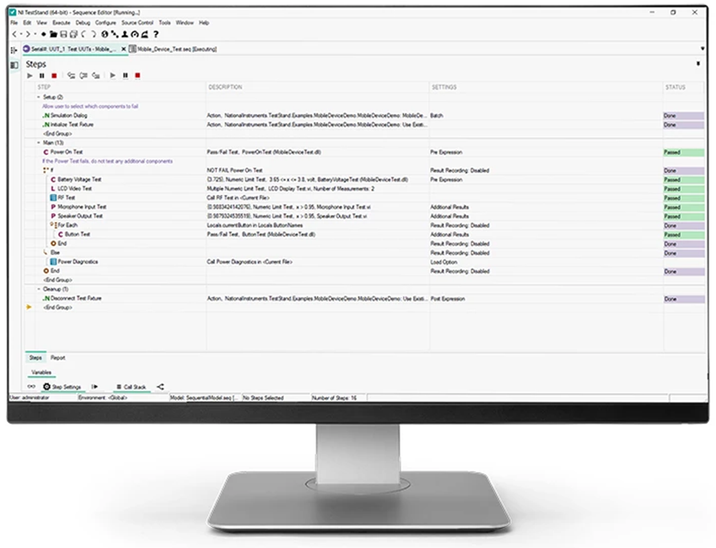Open the Variables pane tab
716x548 pixels.
point(41,372)
